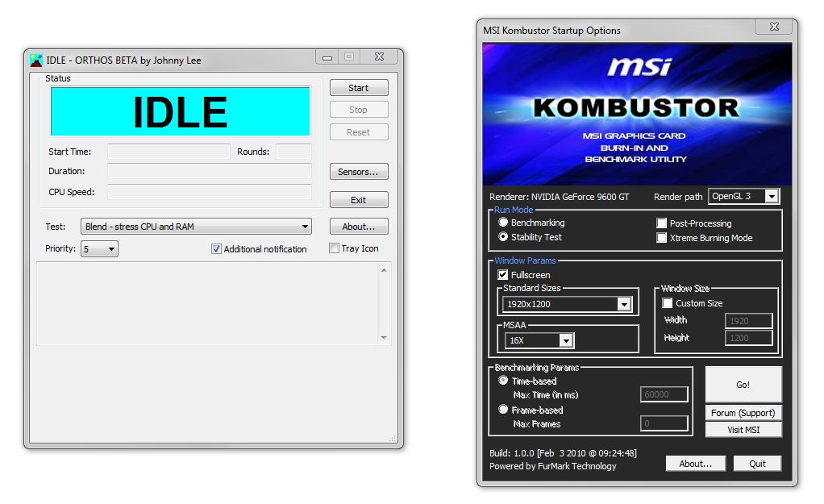Viewport: 824px width, 504px height.
Task: Exit the ORTHOS application
Action: tap(359, 200)
